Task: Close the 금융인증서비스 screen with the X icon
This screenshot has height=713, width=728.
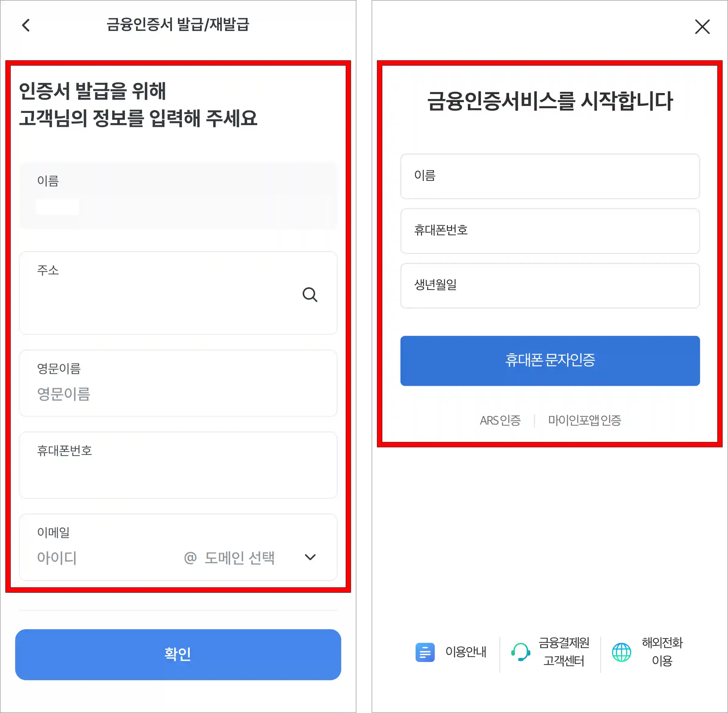Action: [702, 27]
